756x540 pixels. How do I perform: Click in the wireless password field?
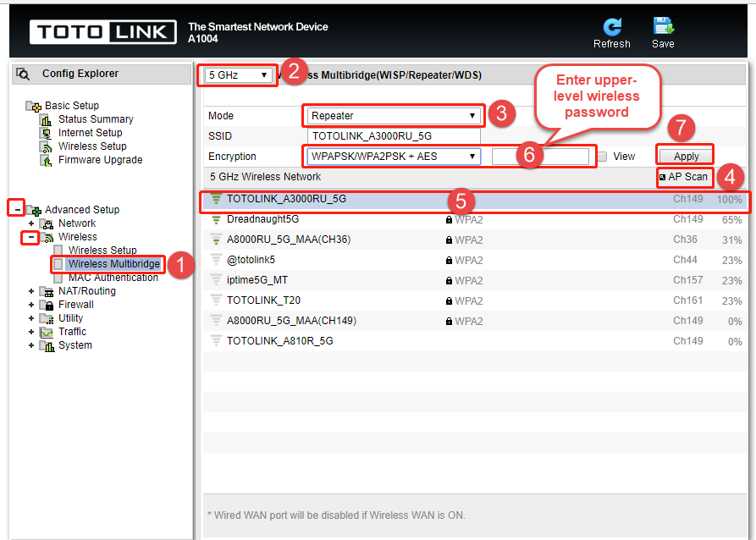pos(540,157)
